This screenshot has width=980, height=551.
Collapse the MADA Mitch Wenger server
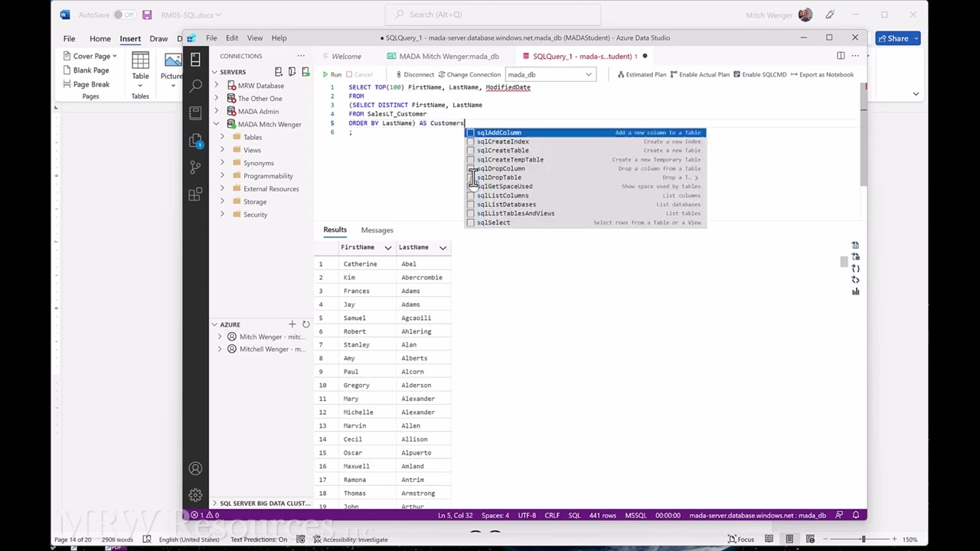pyautogui.click(x=216, y=124)
